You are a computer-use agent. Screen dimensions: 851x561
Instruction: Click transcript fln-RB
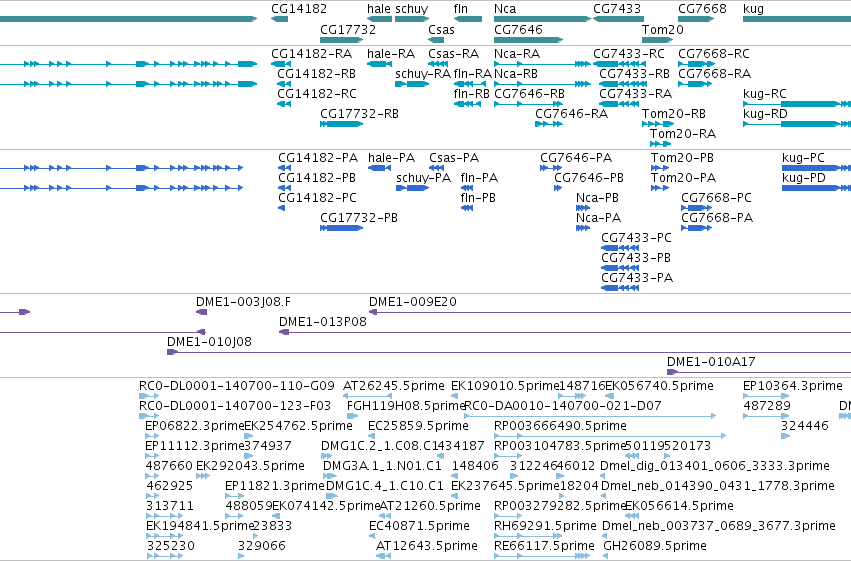point(472,94)
